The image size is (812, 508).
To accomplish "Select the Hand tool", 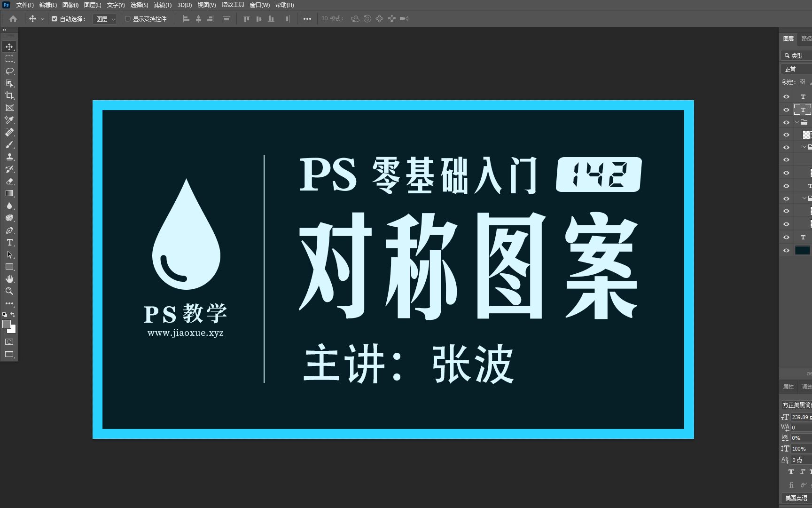I will [x=9, y=279].
